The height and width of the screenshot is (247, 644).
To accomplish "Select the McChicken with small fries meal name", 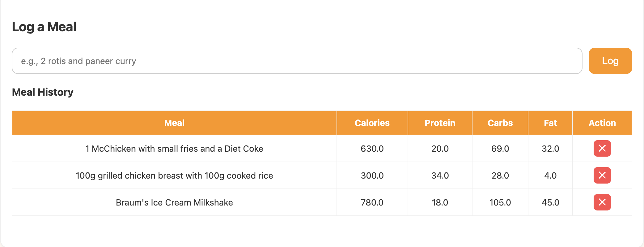I will [174, 149].
